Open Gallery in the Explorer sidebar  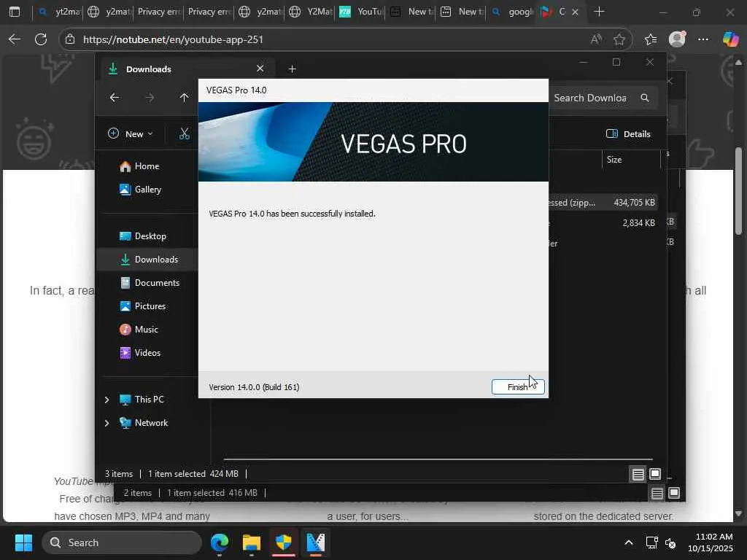[141, 190]
